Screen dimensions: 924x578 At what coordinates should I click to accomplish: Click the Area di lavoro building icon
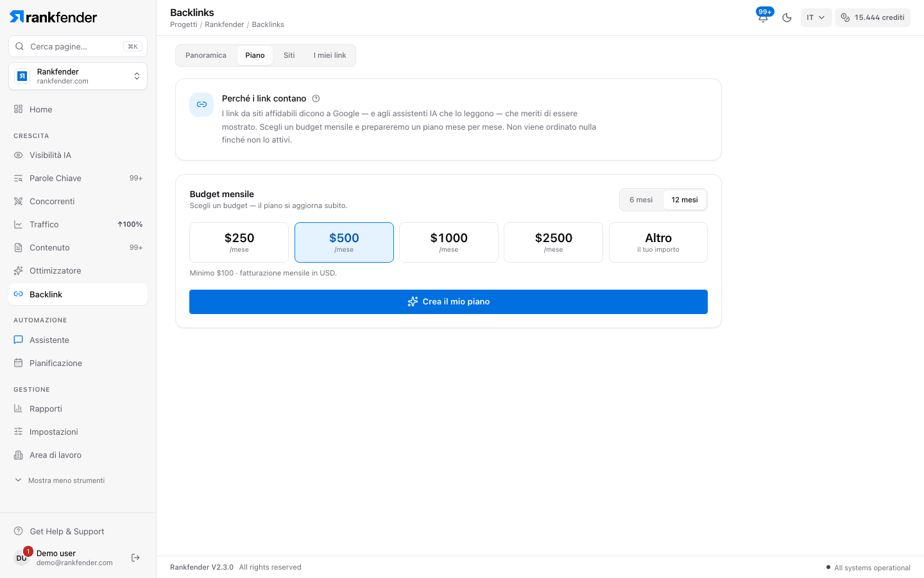18,455
